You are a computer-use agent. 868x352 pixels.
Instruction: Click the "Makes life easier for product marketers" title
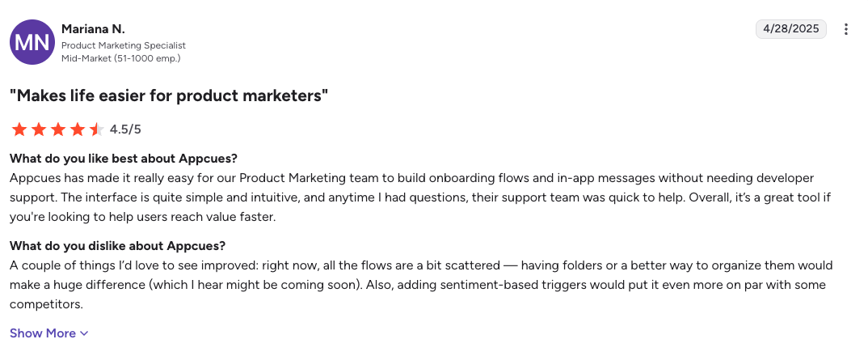[169, 95]
